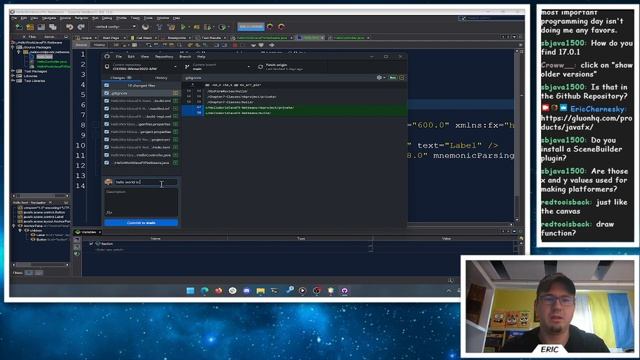Open File Explorer from the taskbar
Screen dimensions: 640x360
tap(260, 291)
